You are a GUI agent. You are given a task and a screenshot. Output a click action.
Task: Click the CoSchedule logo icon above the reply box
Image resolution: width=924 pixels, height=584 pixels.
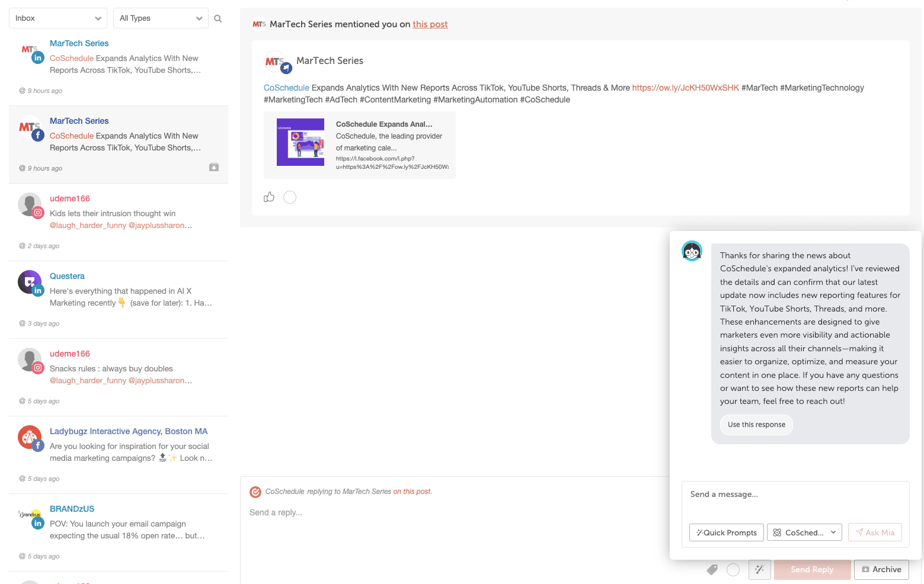coord(255,492)
